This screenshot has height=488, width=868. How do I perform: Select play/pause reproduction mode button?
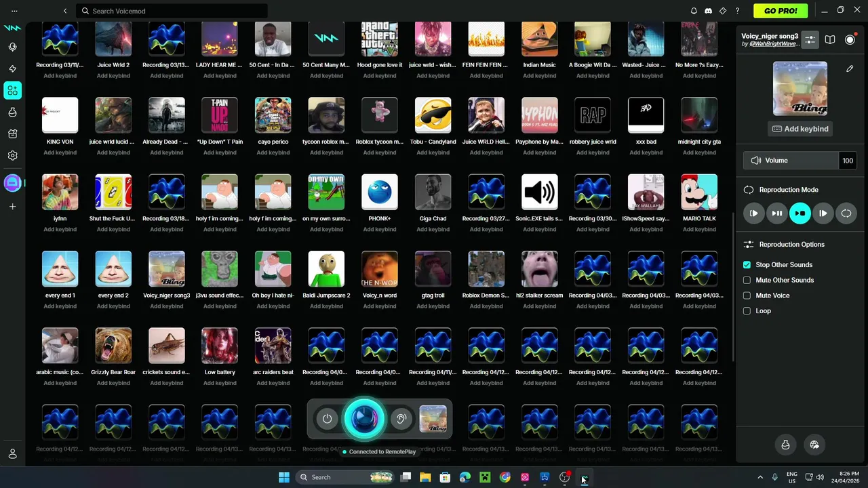click(x=777, y=213)
